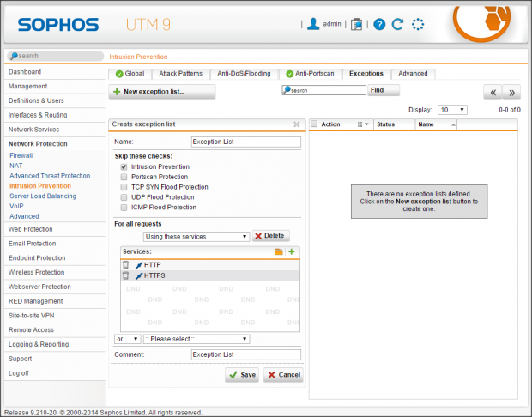
Task: Remove HTTPS service via trash icon
Action: 125,275
